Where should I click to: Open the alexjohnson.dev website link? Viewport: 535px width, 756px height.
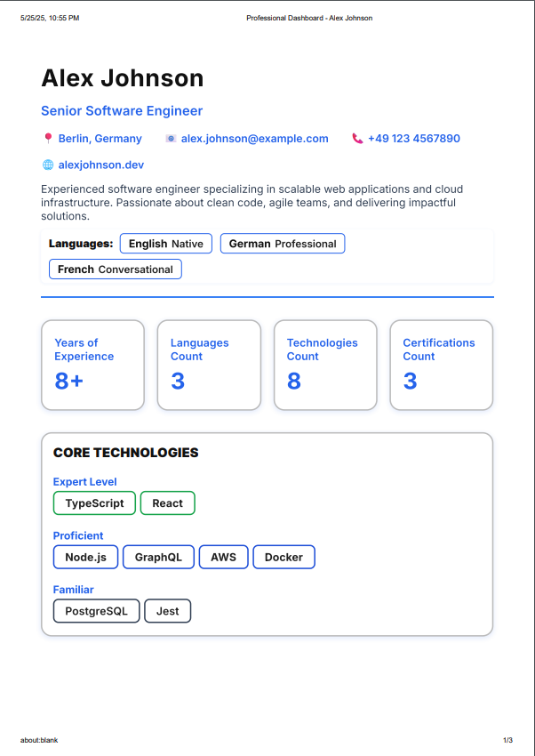click(101, 165)
